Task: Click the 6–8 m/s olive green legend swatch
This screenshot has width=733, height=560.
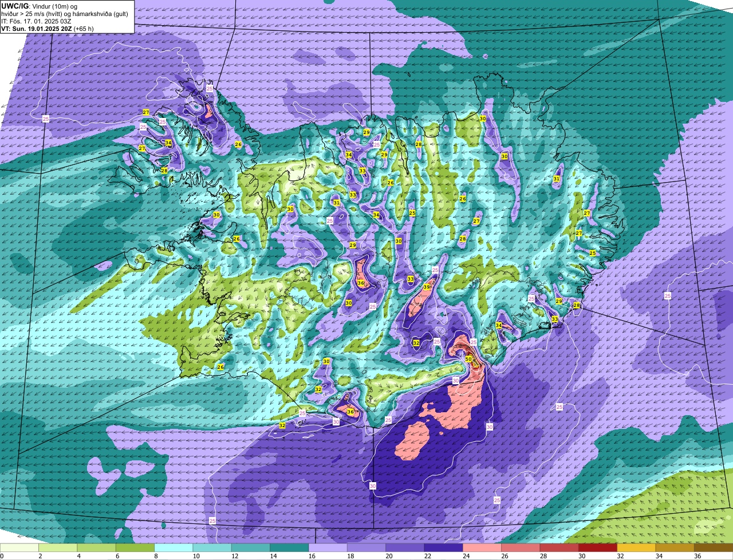Action: [x=135, y=547]
